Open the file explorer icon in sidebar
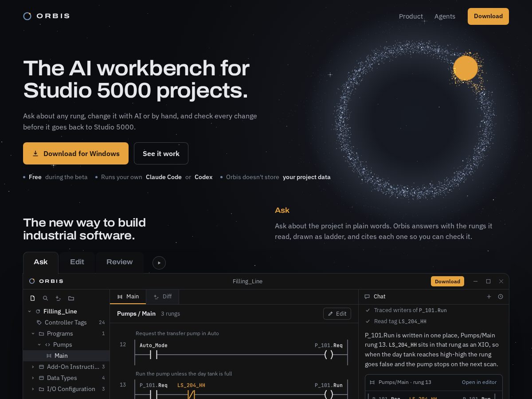Screen dimensions: 532x399 point(32,298)
